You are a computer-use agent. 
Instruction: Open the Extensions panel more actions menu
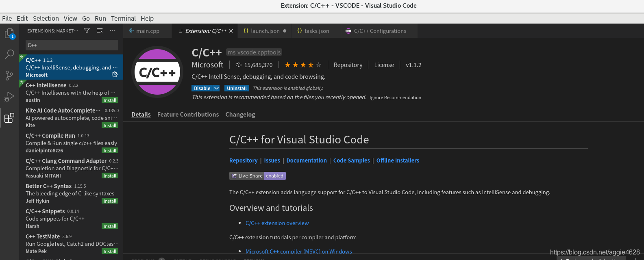[x=113, y=31]
